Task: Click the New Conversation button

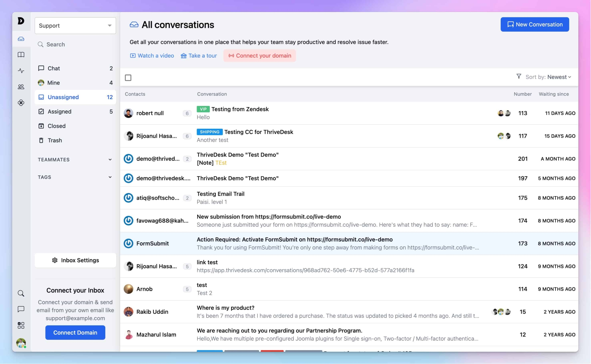Action: [534, 24]
